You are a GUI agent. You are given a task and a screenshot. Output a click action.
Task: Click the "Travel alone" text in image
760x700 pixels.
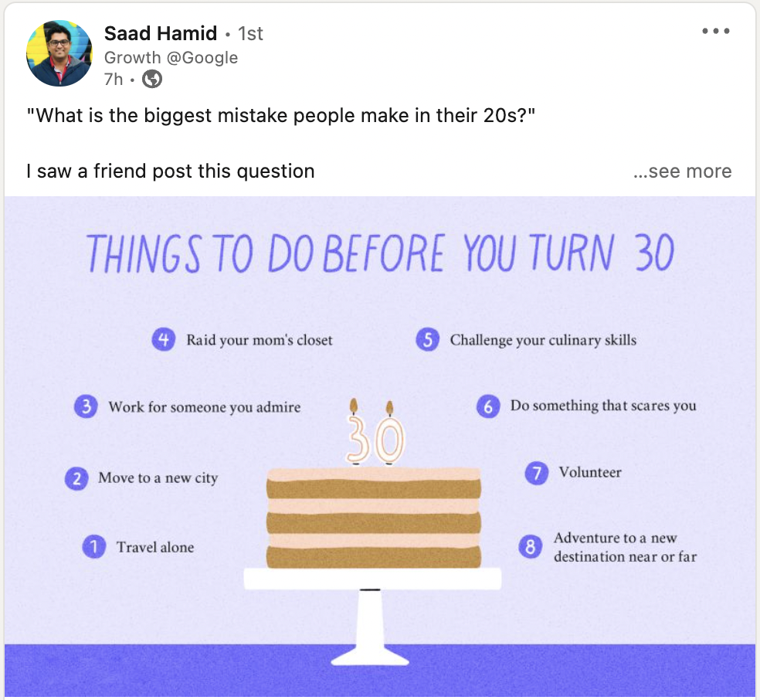(x=155, y=547)
